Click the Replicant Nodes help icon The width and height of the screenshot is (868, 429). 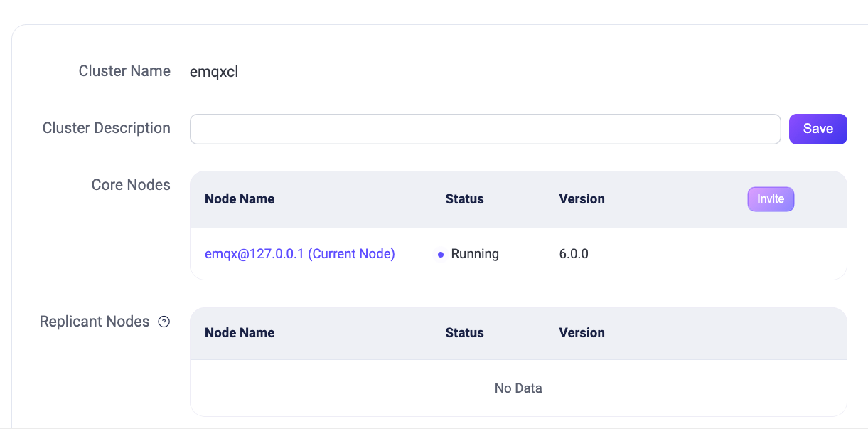pos(164,322)
